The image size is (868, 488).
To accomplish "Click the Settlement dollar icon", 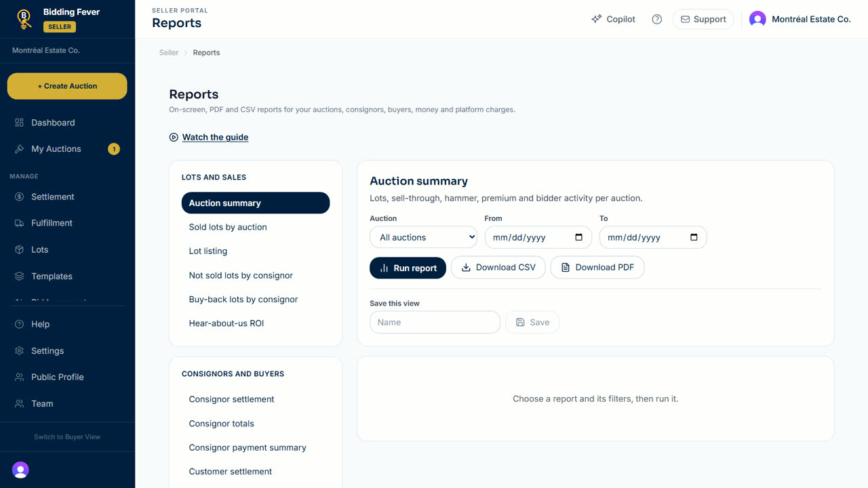I will pyautogui.click(x=19, y=197).
